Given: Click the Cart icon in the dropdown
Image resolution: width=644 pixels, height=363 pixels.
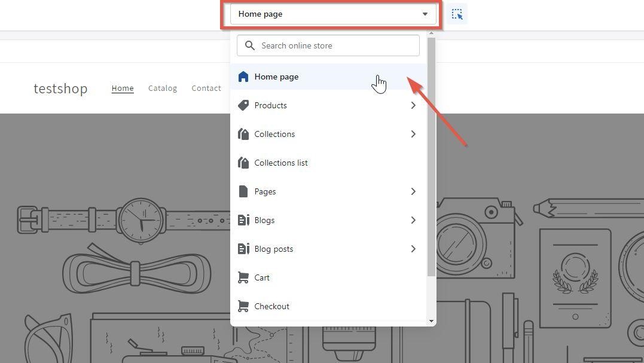Looking at the screenshot, I should point(243,277).
